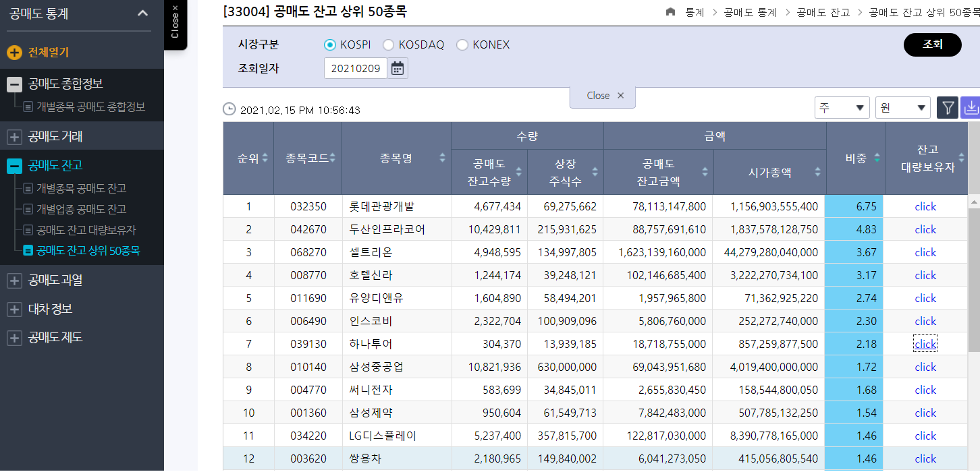Open 개별종목 공매도 잔고 menu item
Viewport: 980px width, 472px height.
coord(81,188)
